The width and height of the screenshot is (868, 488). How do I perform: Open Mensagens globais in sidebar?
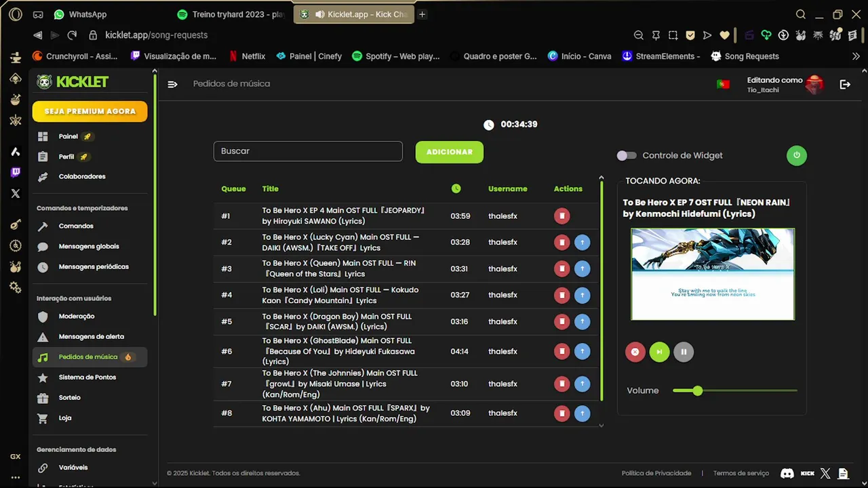point(90,246)
